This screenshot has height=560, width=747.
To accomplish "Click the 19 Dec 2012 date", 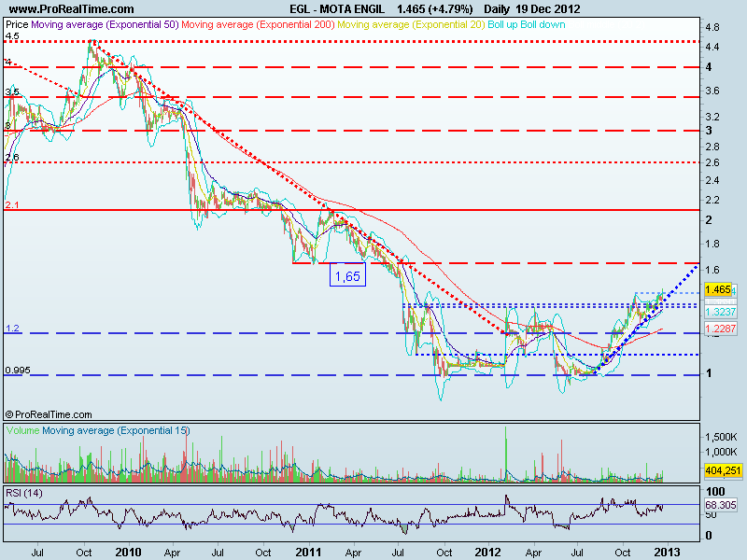I will pos(548,9).
